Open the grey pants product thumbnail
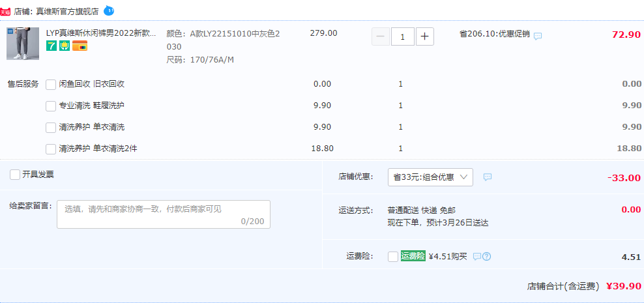The height and width of the screenshot is (303, 644). (23, 44)
